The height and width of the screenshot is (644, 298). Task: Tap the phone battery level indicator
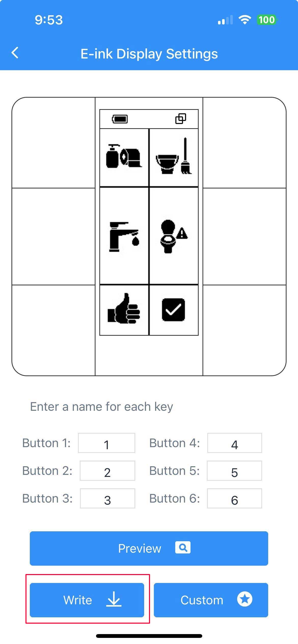pos(267,20)
